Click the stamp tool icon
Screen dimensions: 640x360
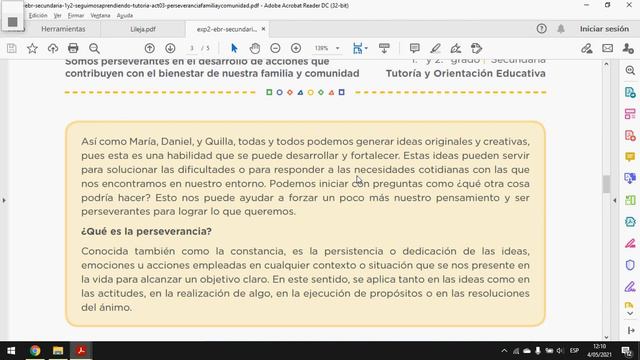point(476,49)
